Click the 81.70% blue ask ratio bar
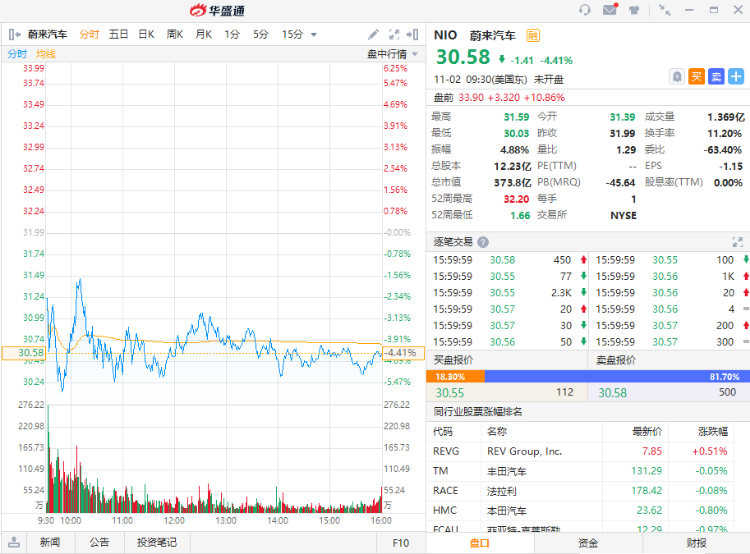The height and width of the screenshot is (554, 750). (617, 377)
